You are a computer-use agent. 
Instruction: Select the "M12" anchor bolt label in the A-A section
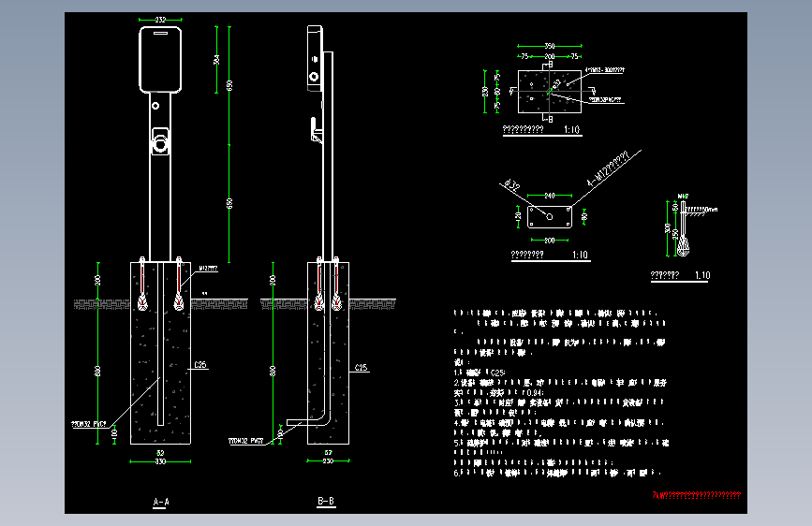pos(208,269)
